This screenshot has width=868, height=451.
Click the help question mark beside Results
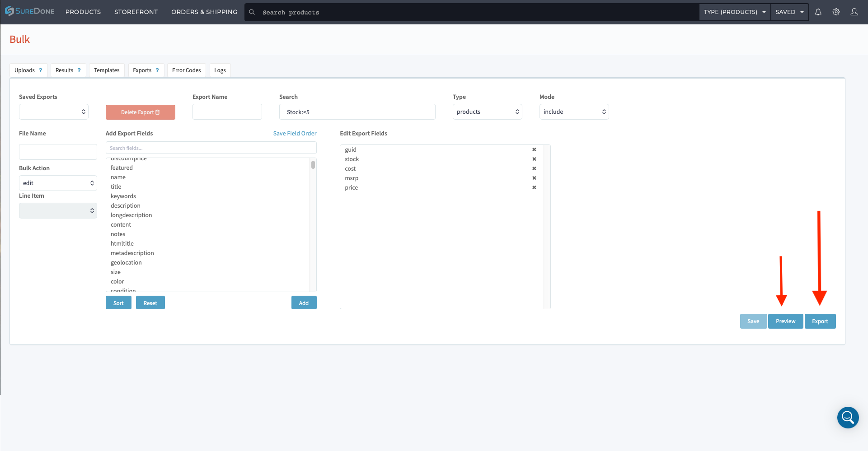click(x=79, y=70)
